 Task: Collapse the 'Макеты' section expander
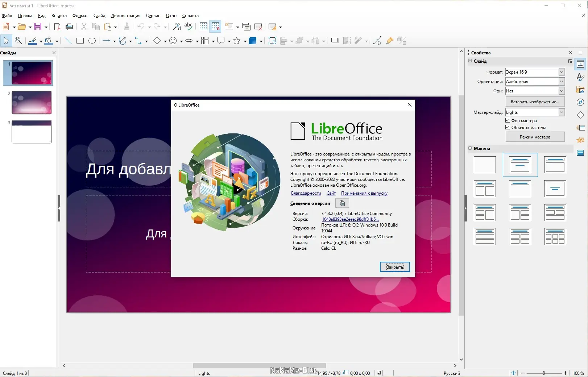coord(470,148)
